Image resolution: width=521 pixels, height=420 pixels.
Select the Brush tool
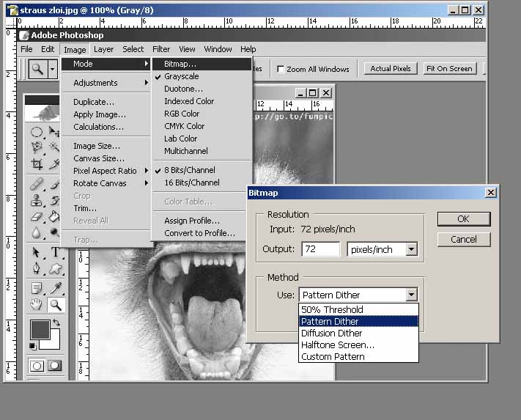[54, 184]
